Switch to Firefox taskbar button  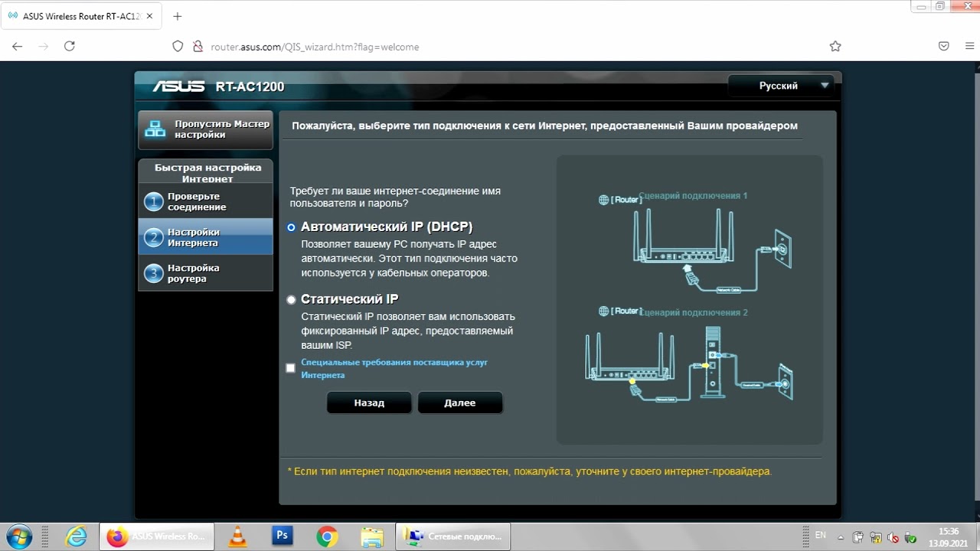click(x=157, y=536)
